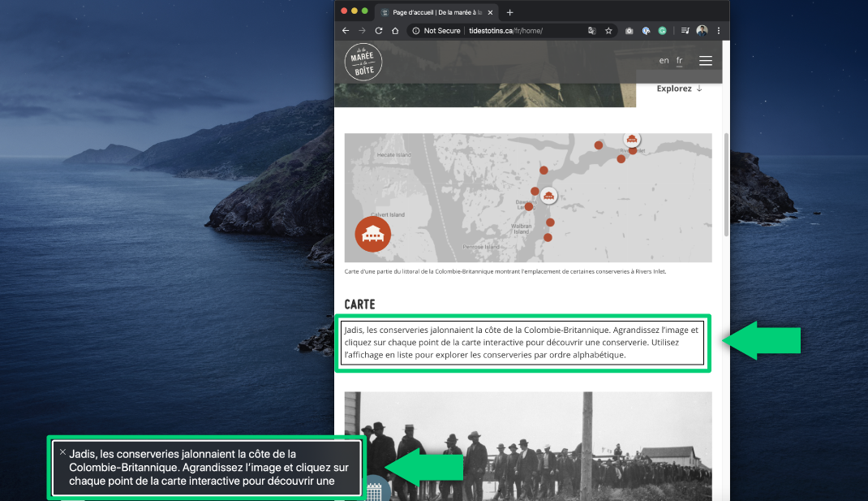View site information for Not Secure

click(x=415, y=31)
